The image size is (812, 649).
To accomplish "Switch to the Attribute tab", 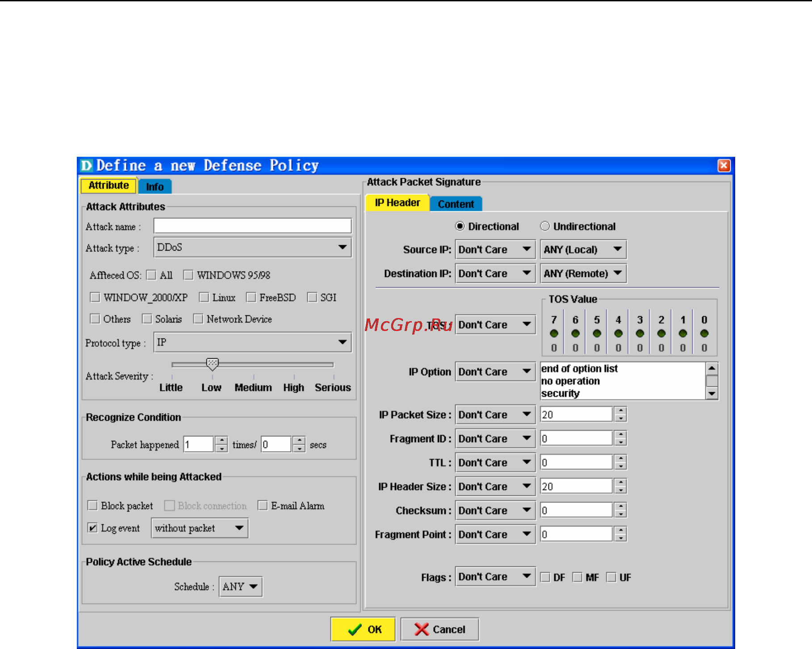I will [109, 185].
